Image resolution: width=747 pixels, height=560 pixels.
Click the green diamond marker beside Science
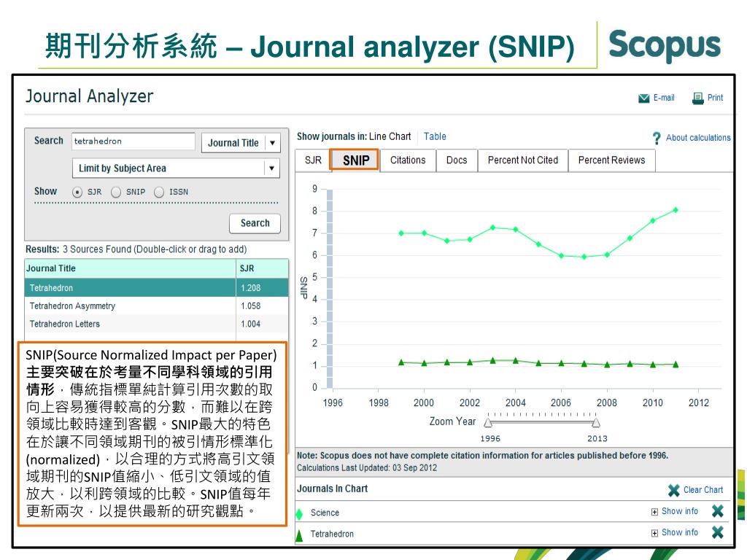tap(299, 514)
